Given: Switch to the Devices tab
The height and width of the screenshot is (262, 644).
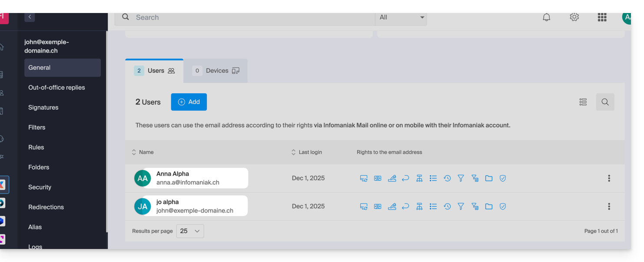Looking at the screenshot, I should (216, 71).
